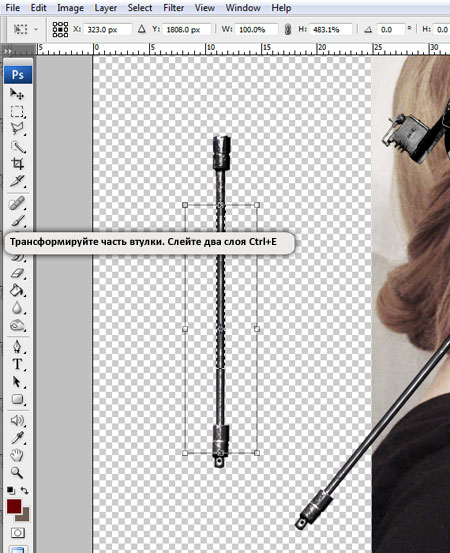450x553 pixels.
Task: Select the Move tool
Action: tap(17, 94)
